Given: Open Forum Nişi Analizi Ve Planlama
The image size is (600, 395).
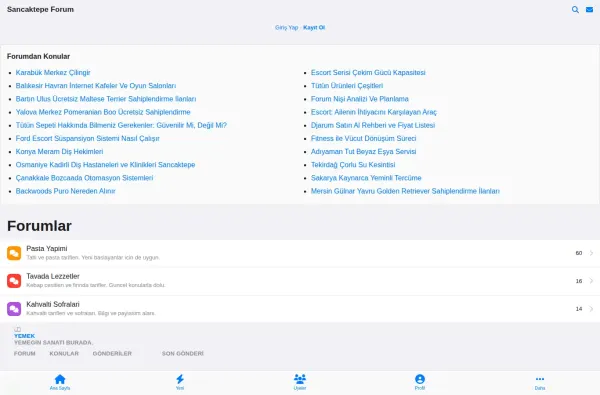Looking at the screenshot, I should (x=359, y=99).
